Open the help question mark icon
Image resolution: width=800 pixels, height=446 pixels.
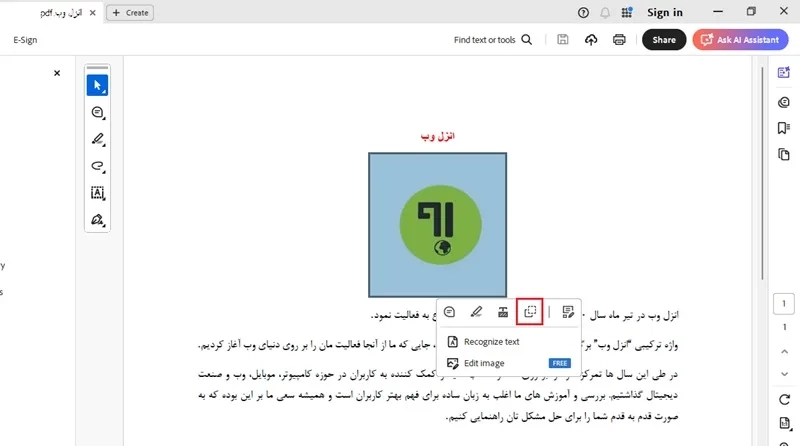(x=583, y=13)
